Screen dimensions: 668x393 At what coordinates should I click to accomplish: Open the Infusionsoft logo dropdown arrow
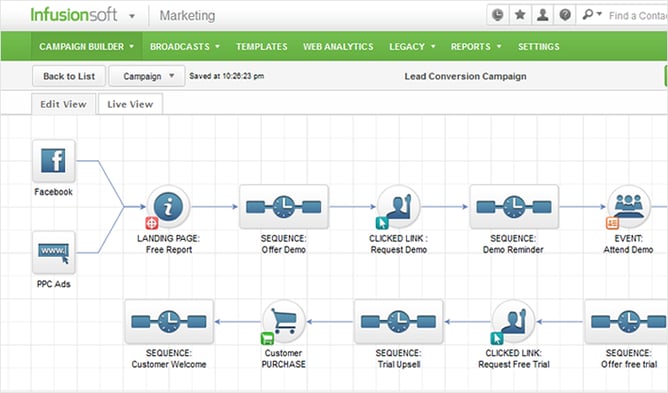[132, 16]
